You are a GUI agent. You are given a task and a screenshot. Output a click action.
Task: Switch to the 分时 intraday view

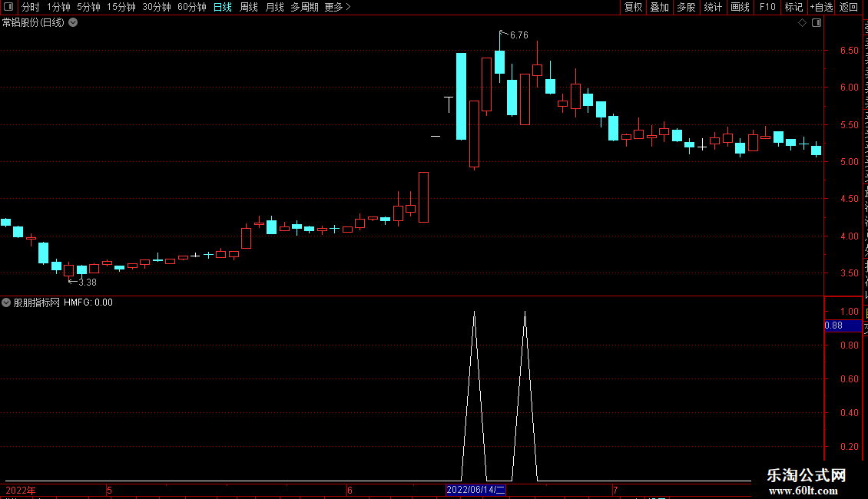[31, 7]
